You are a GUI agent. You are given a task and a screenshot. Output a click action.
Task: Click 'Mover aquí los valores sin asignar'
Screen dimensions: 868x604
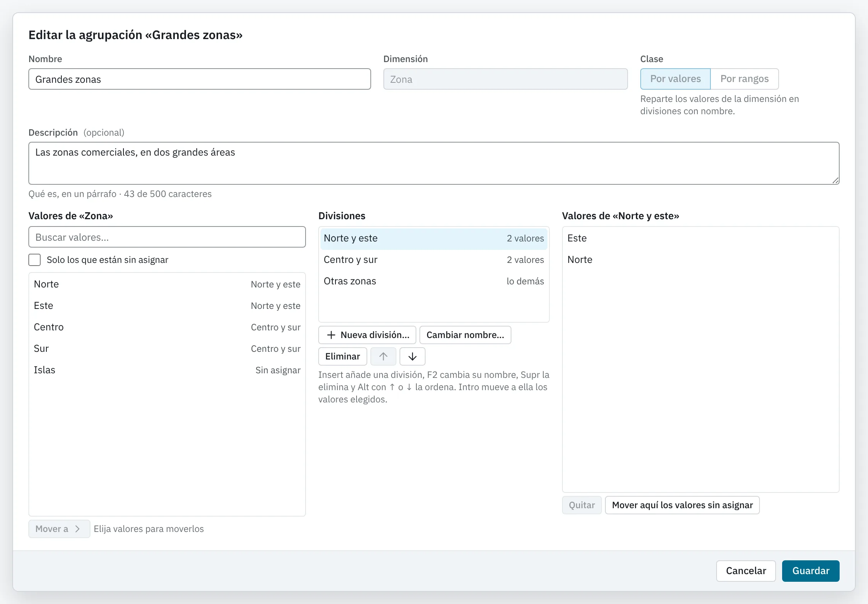tap(682, 505)
